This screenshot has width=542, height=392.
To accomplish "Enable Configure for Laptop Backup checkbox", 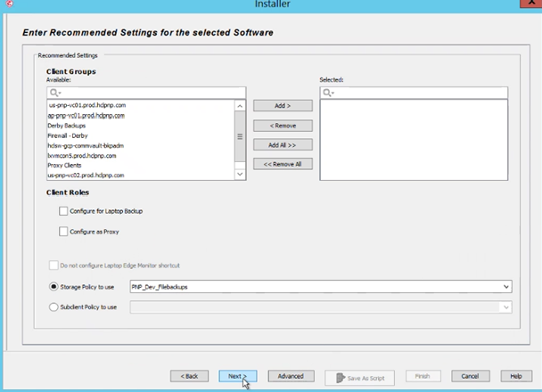I will (x=63, y=211).
